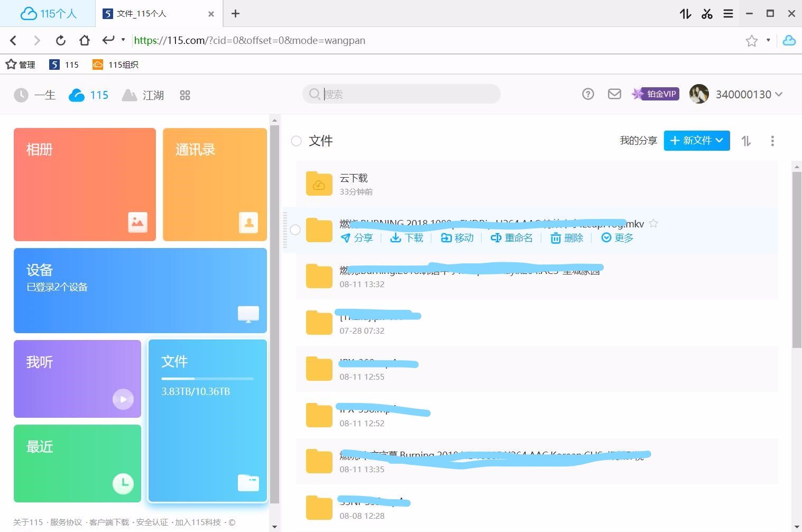Toggle select-all circle beside 文件 heading
The height and width of the screenshot is (532, 802).
point(296,141)
